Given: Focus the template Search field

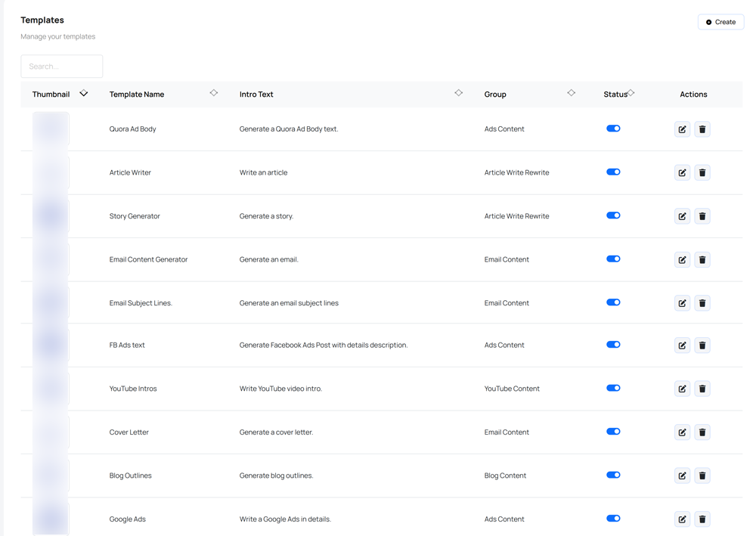Looking at the screenshot, I should point(62,67).
